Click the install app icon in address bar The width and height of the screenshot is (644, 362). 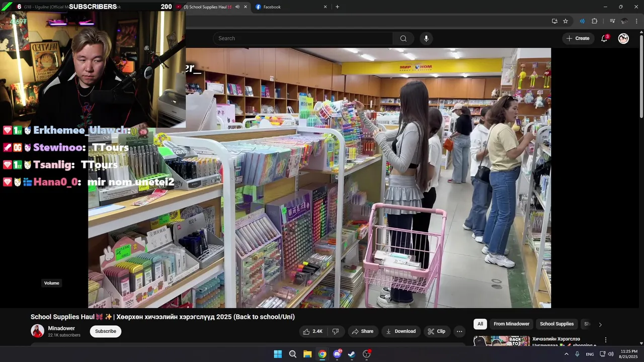[554, 21]
